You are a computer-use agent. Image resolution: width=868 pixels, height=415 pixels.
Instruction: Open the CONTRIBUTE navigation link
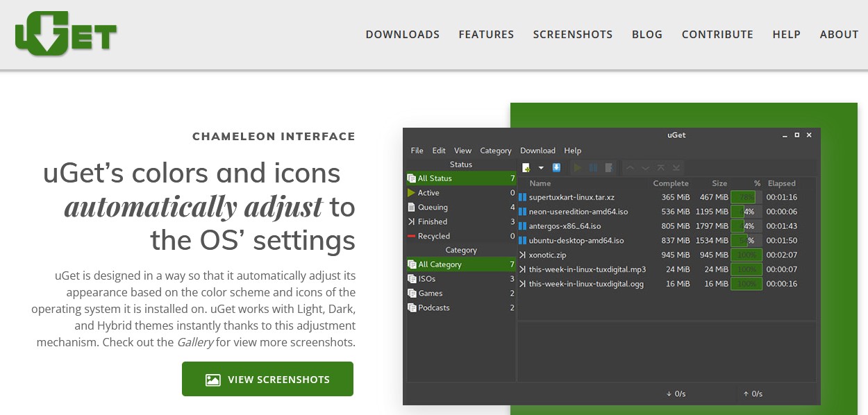pyautogui.click(x=717, y=34)
